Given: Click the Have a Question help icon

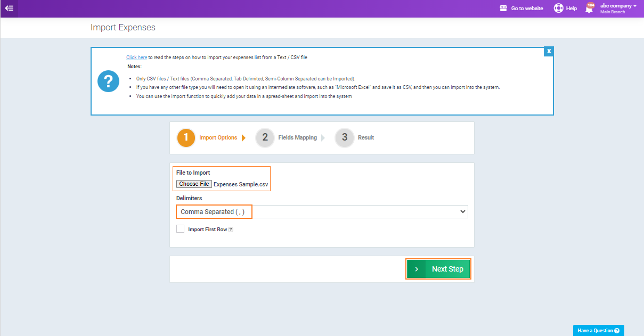Looking at the screenshot, I should coord(616,331).
